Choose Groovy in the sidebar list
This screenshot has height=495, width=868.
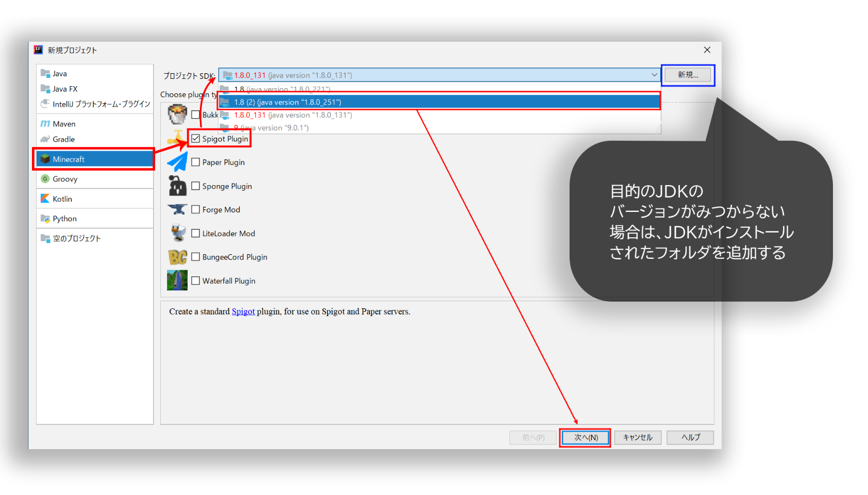[95, 179]
